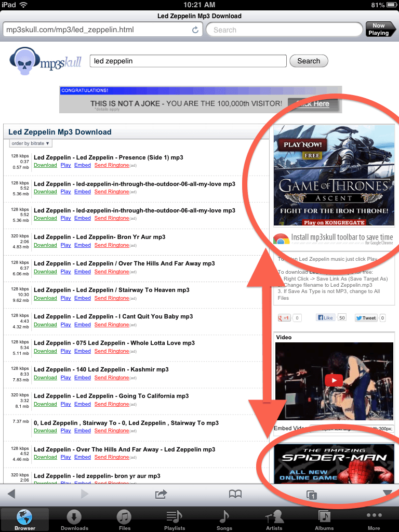Click Play link for Kashmir mp3
The width and height of the screenshot is (399, 532).
(65, 378)
